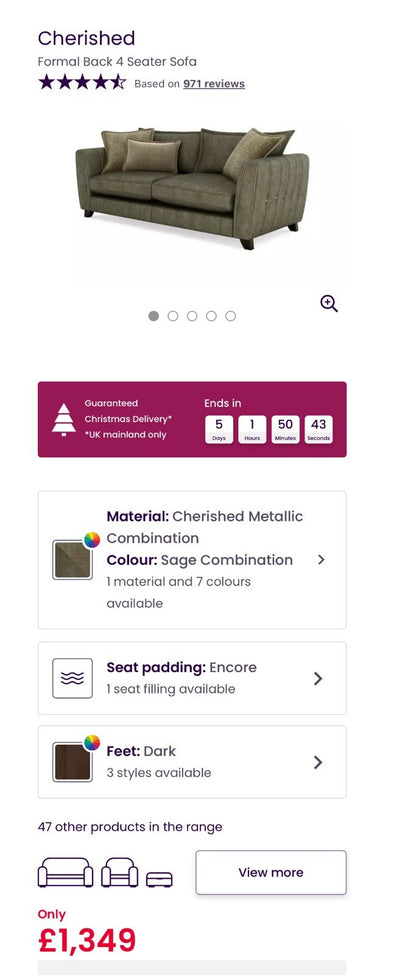416x975 pixels.
Task: Expand the Material and Colour options chevron
Action: [321, 560]
